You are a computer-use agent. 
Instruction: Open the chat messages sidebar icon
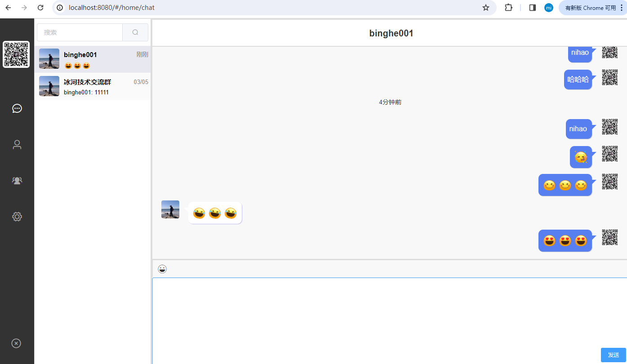coord(17,108)
